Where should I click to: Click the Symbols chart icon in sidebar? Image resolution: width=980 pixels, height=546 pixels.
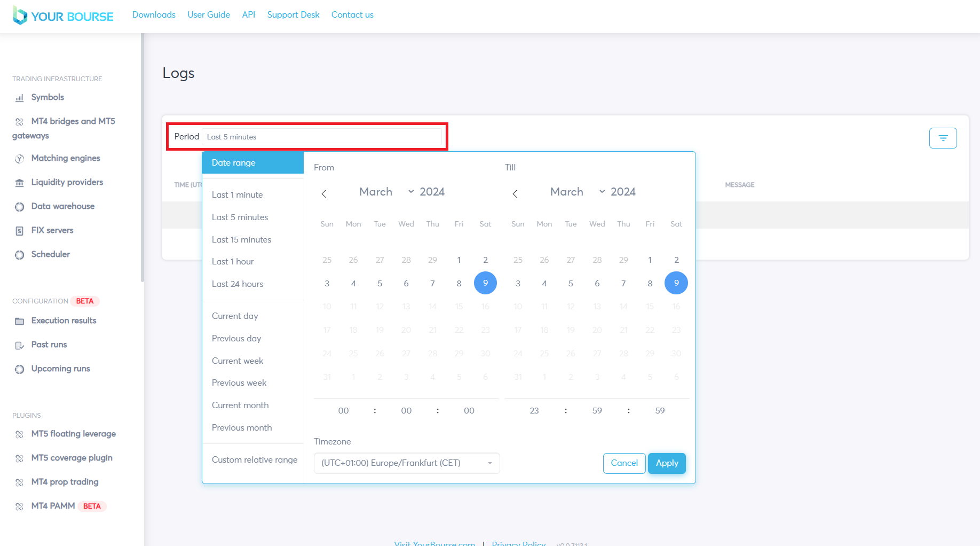coord(20,98)
